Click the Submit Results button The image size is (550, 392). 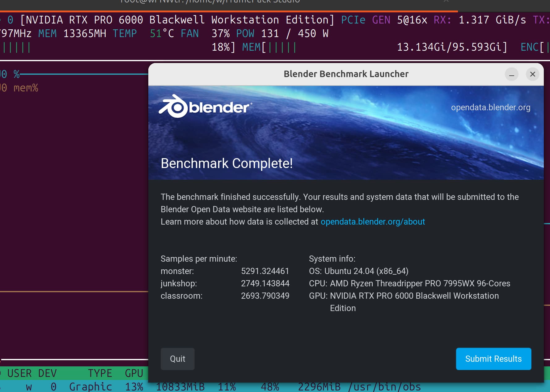pyautogui.click(x=493, y=359)
